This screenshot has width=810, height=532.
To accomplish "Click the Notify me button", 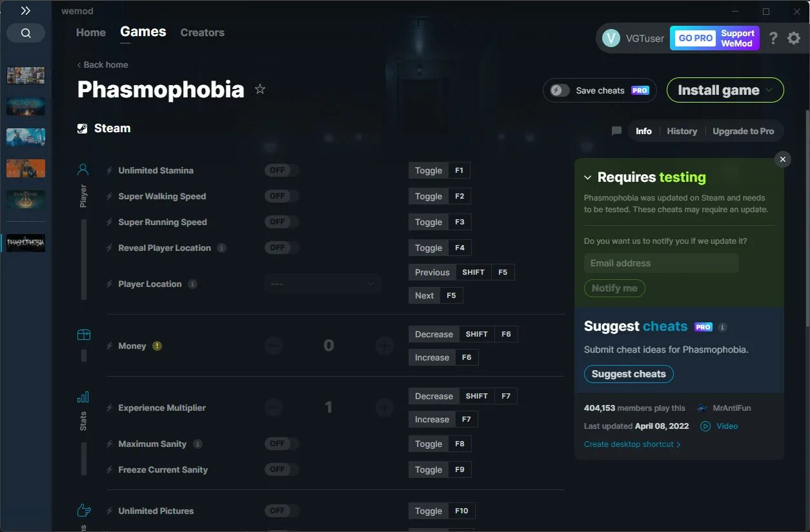I will [614, 288].
